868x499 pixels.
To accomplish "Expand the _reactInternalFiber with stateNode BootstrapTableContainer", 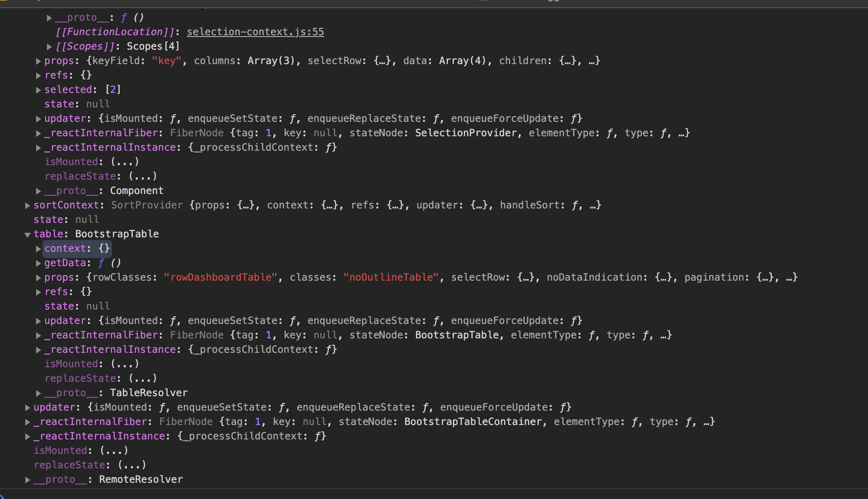I will click(28, 421).
